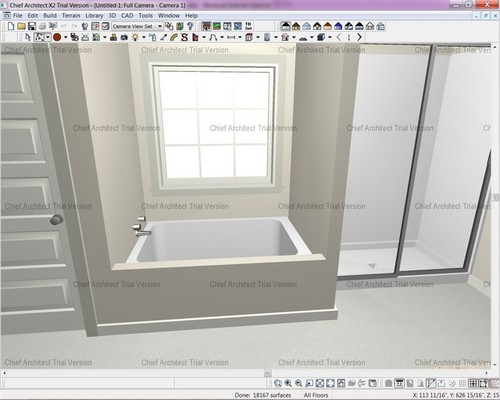This screenshot has width=500, height=400.
Task: Click the X Y Z coordinates status readout
Action: pos(456,395)
